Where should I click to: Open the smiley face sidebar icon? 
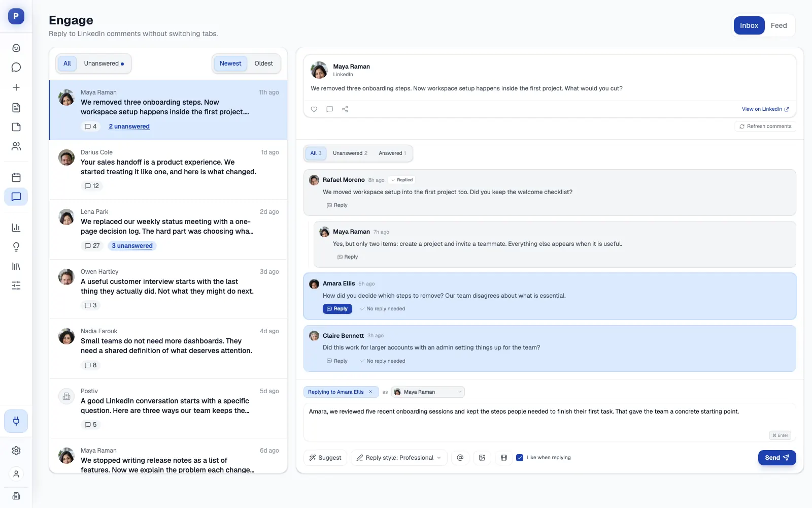(x=16, y=48)
